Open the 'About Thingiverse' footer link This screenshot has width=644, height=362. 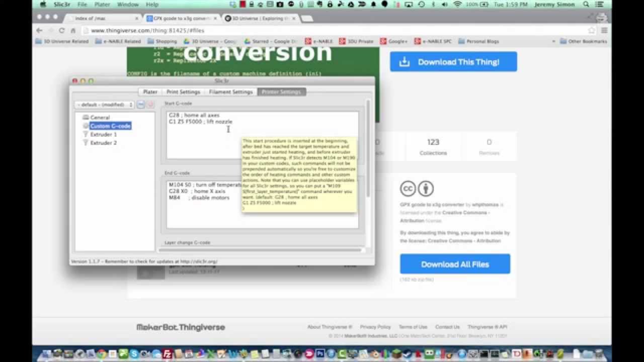point(330,327)
